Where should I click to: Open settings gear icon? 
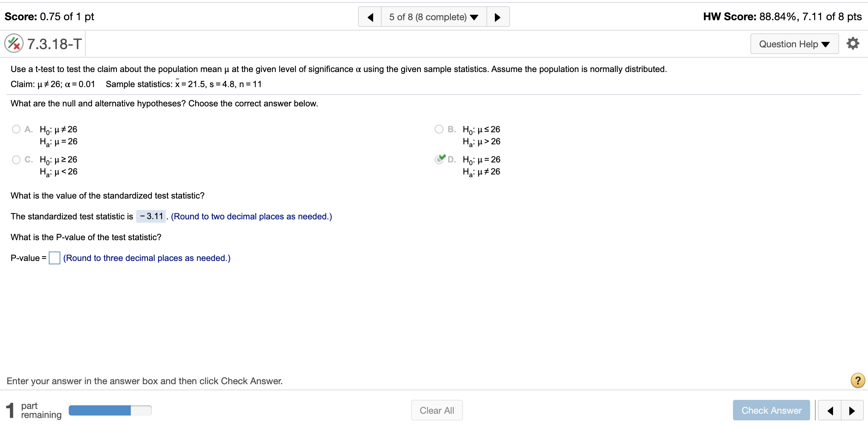[x=853, y=43]
